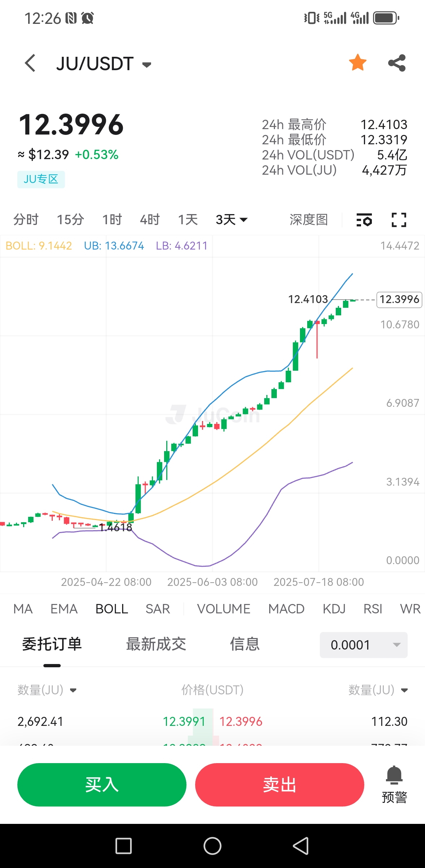Show the WR sub-indicator
Viewport: 425px width, 868px height.
point(410,609)
